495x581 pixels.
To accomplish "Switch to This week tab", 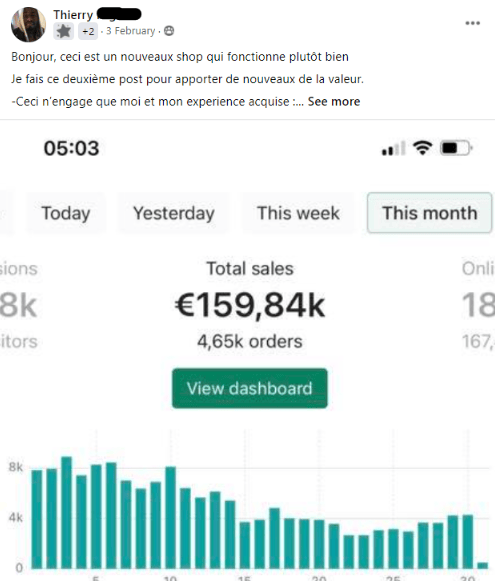I will coord(298,213).
